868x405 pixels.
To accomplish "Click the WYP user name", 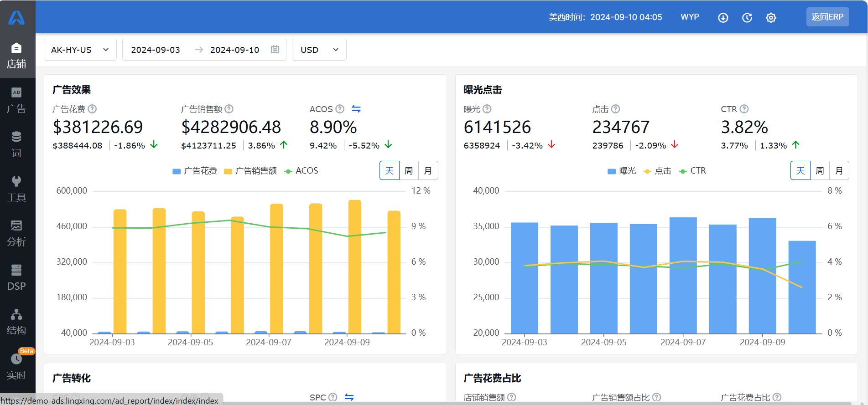I will [690, 17].
